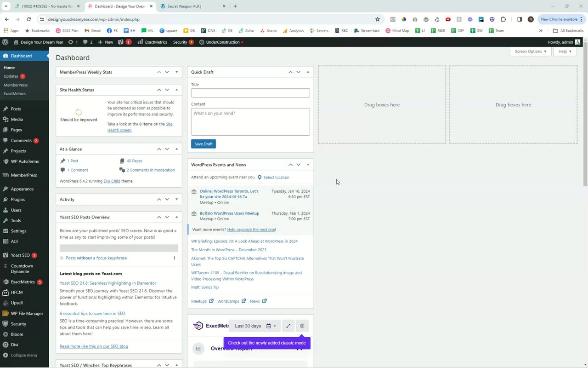This screenshot has height=368, width=588.
Task: Open the Buffalo WordPress Users Meetup event
Action: (x=229, y=213)
